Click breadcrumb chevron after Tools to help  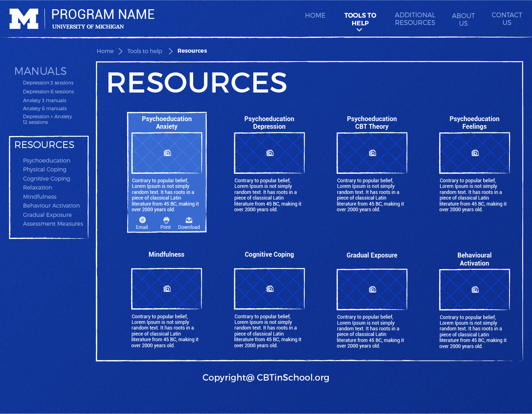(x=171, y=51)
